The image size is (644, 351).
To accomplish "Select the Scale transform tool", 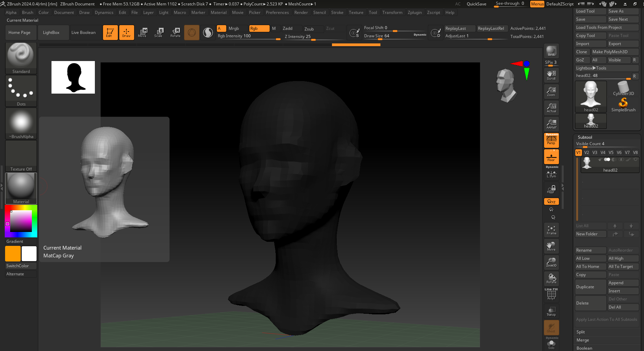I will pos(158,32).
